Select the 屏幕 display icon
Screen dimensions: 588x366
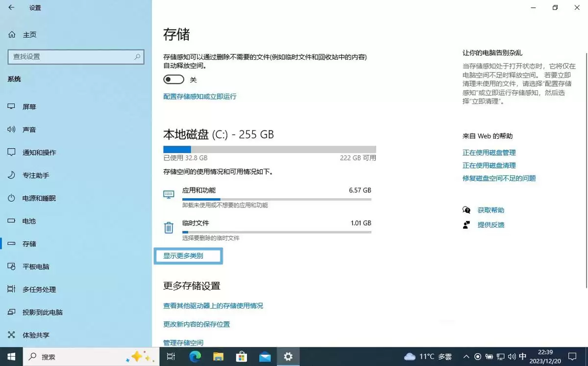click(12, 107)
